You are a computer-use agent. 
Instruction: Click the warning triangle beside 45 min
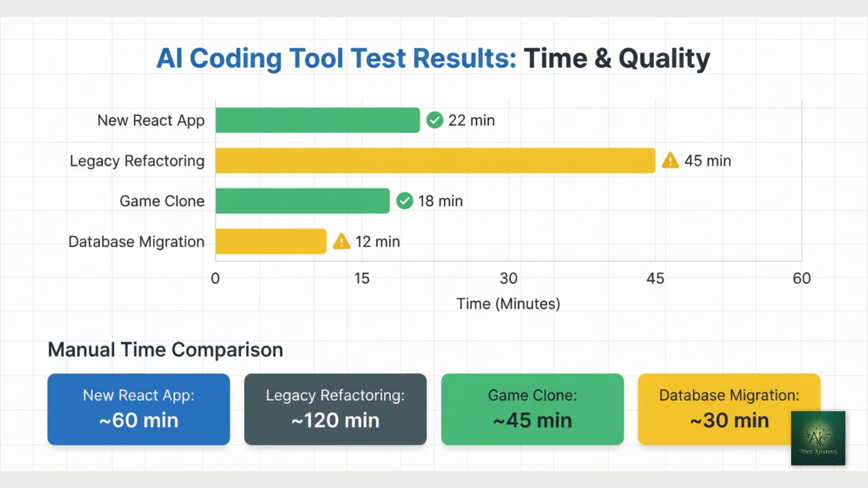(x=670, y=160)
